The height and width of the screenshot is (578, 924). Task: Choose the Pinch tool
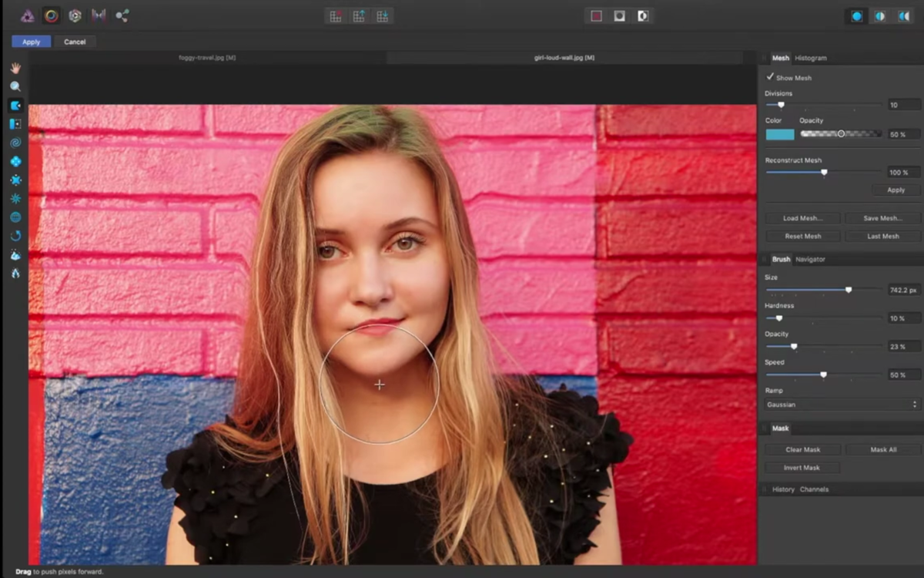(x=15, y=162)
